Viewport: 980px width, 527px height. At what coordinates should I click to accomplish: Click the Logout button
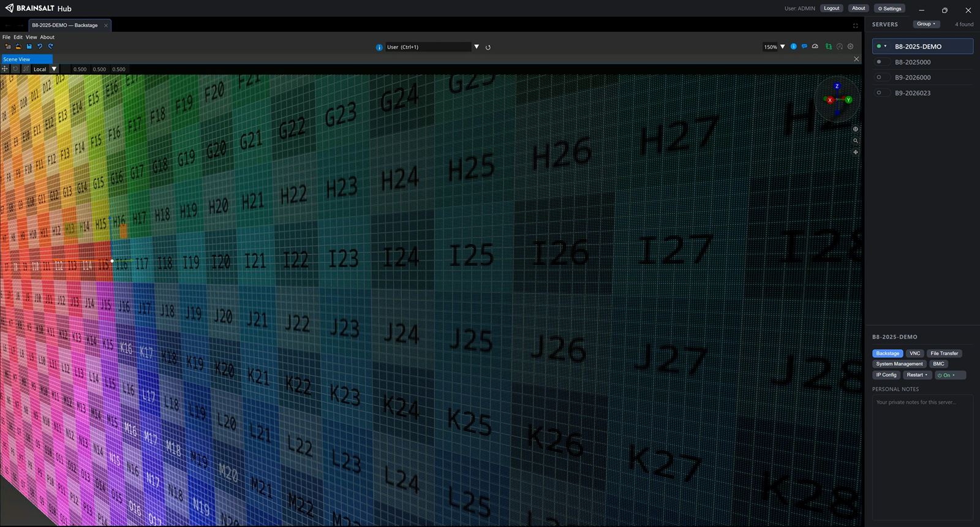coord(831,9)
